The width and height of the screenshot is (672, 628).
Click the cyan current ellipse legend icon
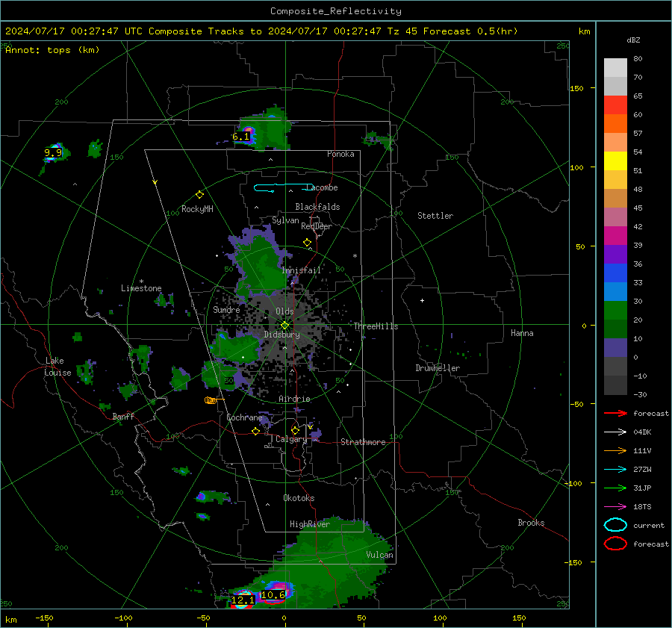tap(615, 525)
